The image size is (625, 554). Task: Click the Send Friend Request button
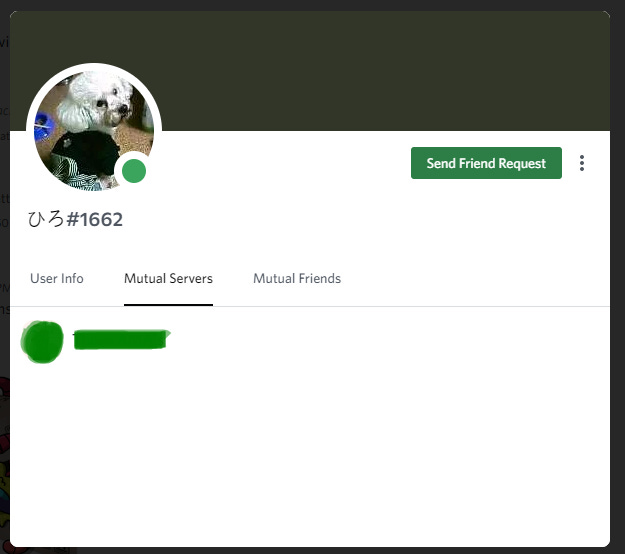[x=486, y=163]
